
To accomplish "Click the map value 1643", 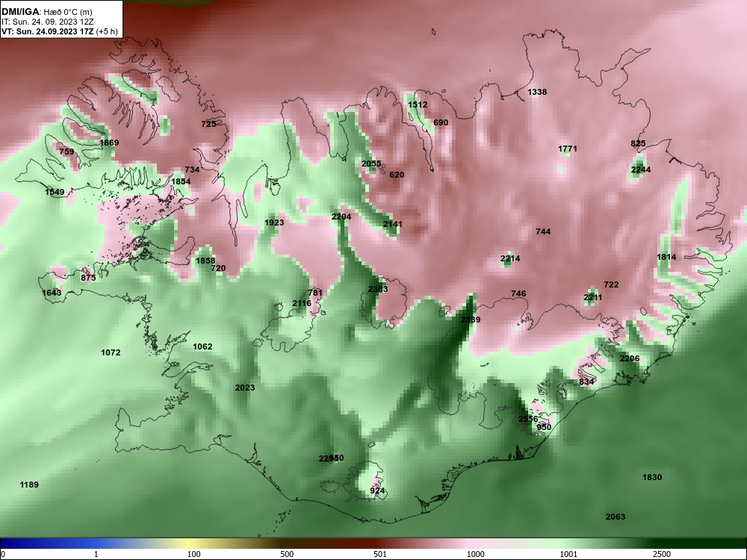I will pyautogui.click(x=52, y=293).
